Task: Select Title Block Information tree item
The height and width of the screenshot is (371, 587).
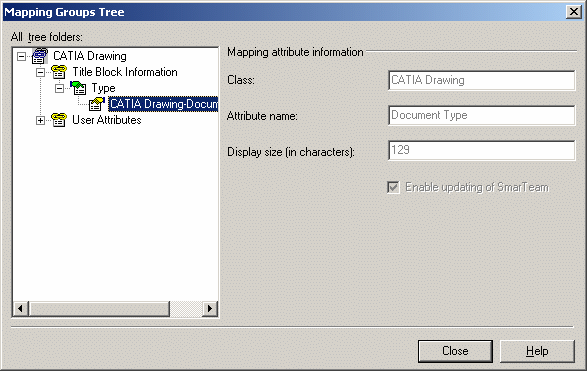Action: coord(125,72)
